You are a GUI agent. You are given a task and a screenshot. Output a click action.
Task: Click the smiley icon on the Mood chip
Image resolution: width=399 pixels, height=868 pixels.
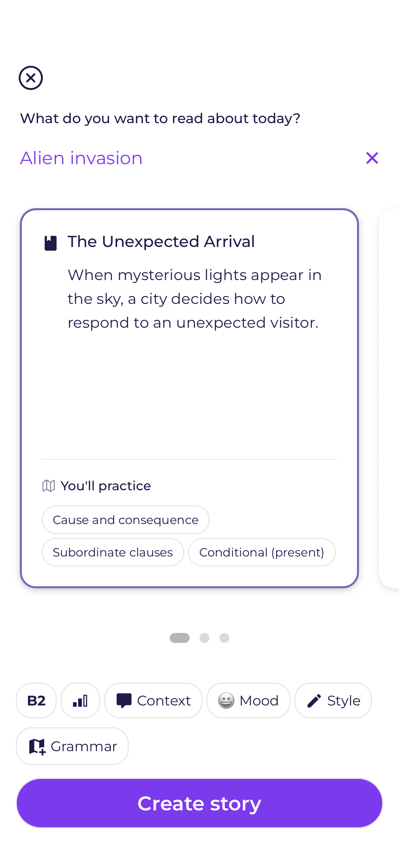[227, 700]
